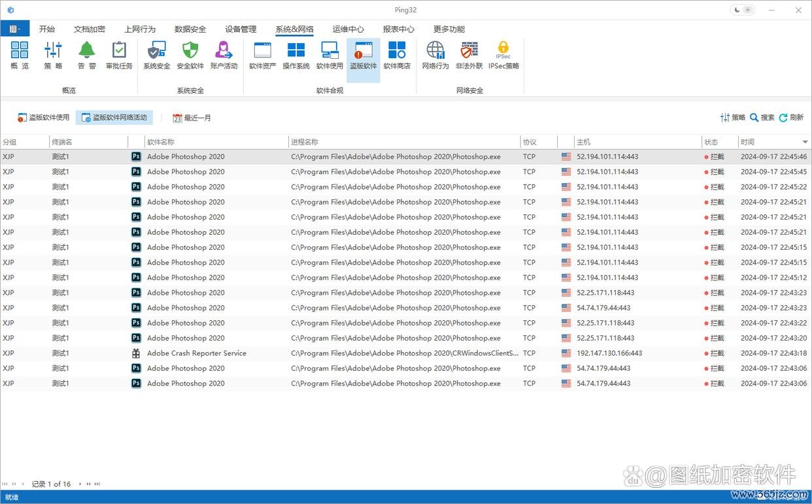This screenshot has height=504, width=812.
Task: Select the row timestamped 2024-09-17 22:45:46
Action: (405, 157)
